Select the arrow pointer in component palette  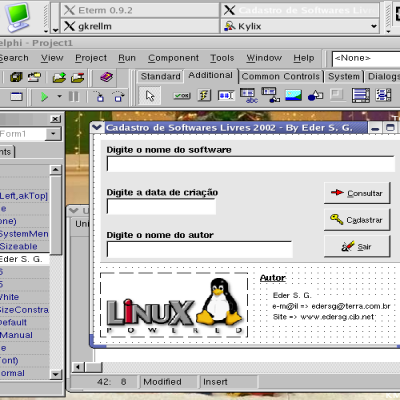(150, 96)
